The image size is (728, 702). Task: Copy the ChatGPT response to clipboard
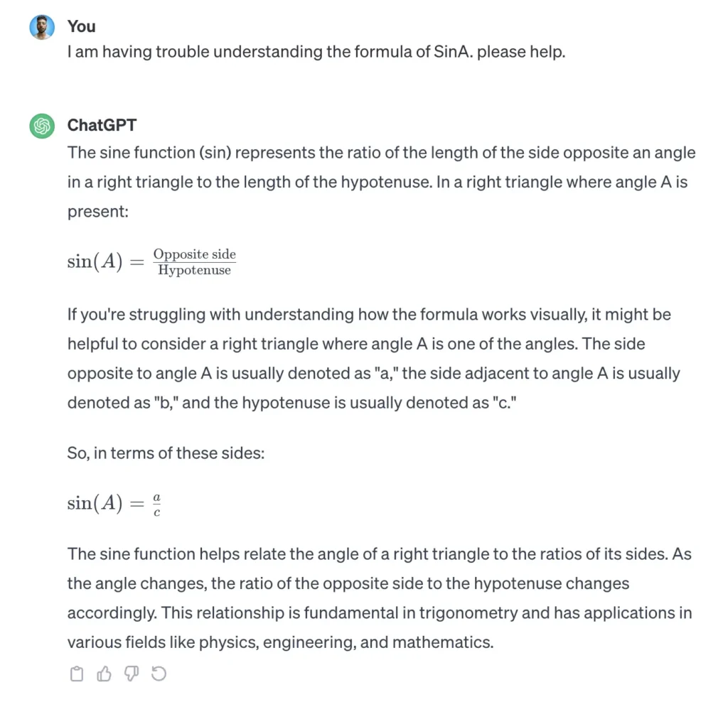[77, 674]
